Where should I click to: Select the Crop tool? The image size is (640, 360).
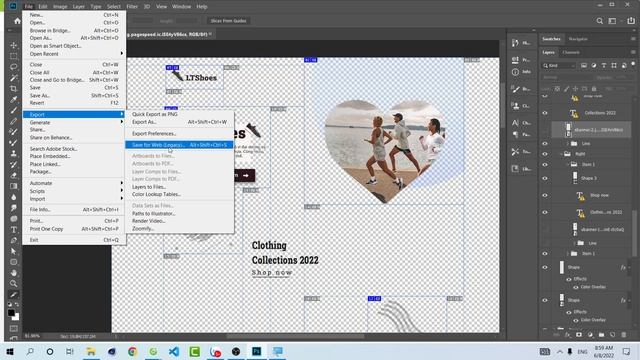pyautogui.click(x=14, y=89)
